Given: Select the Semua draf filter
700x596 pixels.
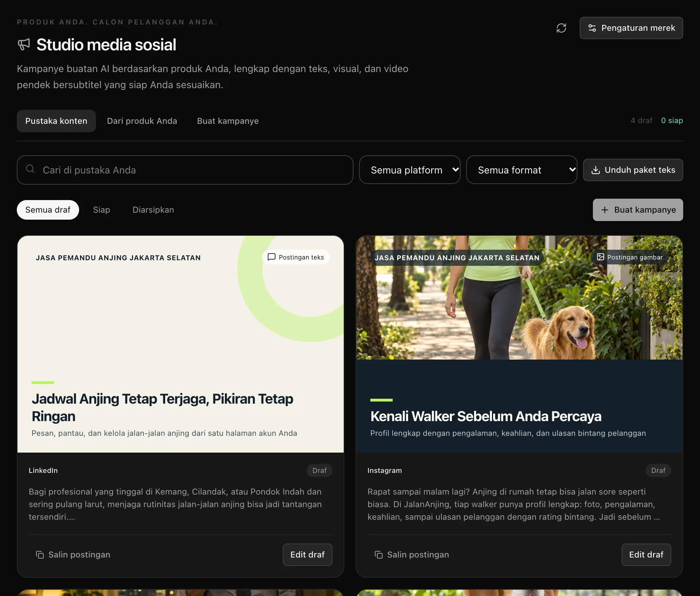Looking at the screenshot, I should click(48, 210).
